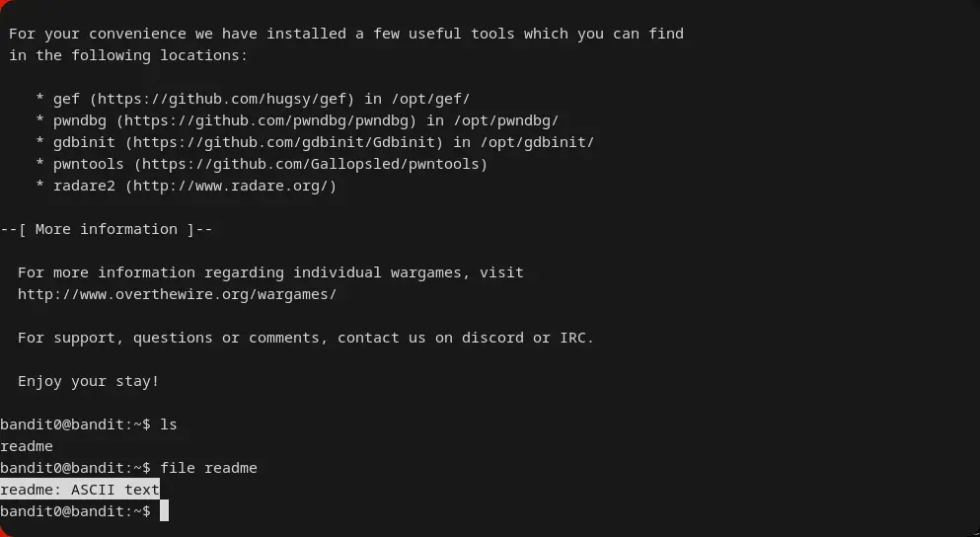
Task: Click the "Enjoy your stay!" line
Action: coord(88,381)
